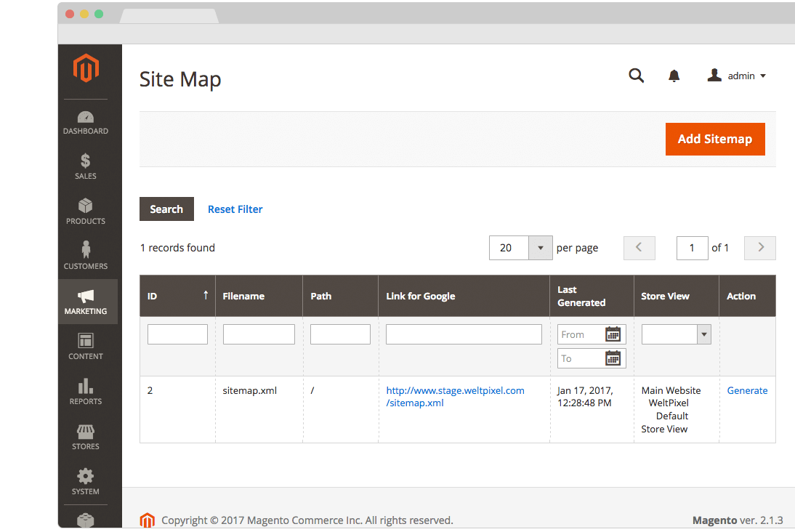Viewport: 795px width, 532px height.
Task: Click the Magento logo in sidebar
Action: coord(86,69)
